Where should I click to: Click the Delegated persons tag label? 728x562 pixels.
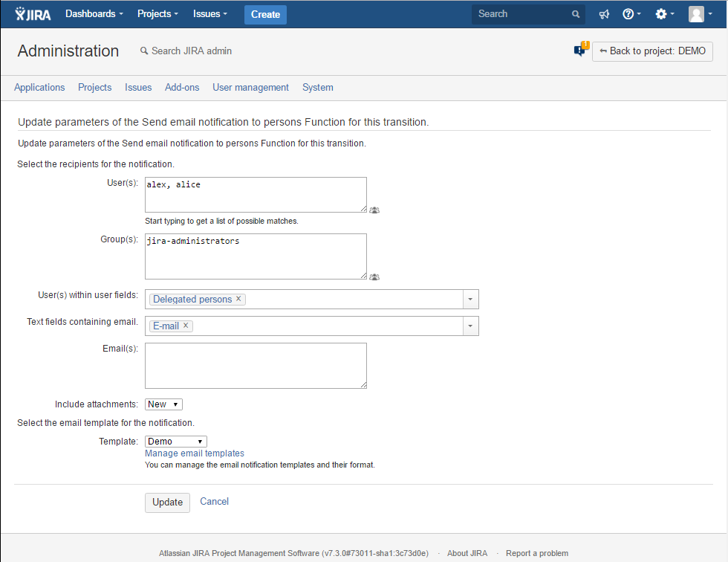[192, 299]
